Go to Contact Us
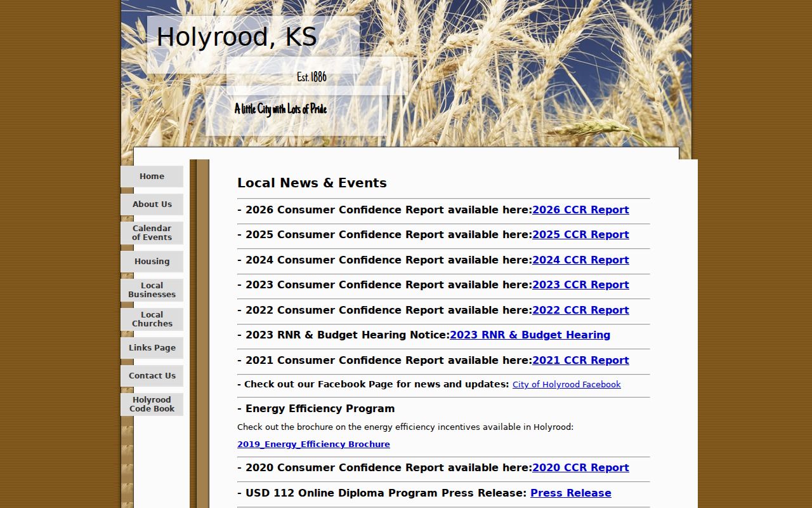 pyautogui.click(x=152, y=376)
